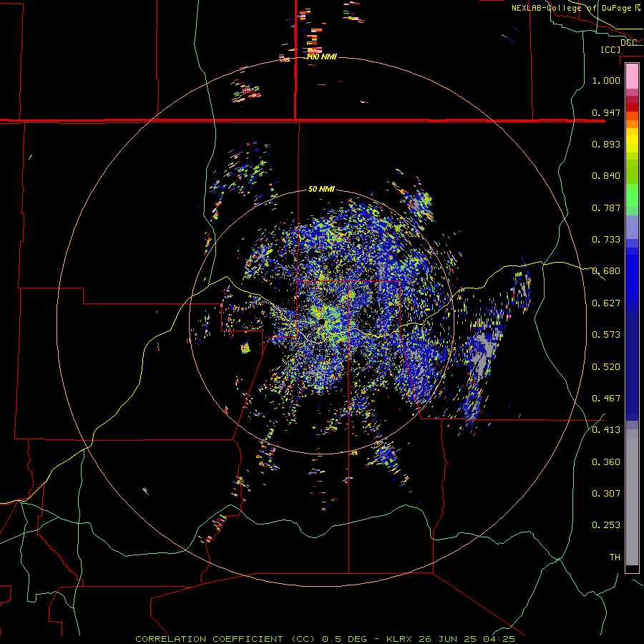Select the 0.733 scale value
This screenshot has height=644, width=644.
[x=606, y=240]
